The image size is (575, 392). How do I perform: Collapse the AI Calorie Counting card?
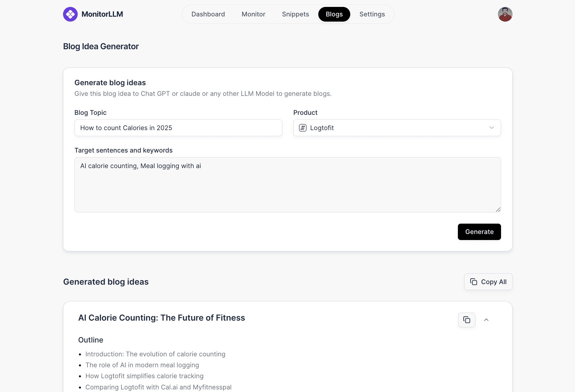(486, 320)
